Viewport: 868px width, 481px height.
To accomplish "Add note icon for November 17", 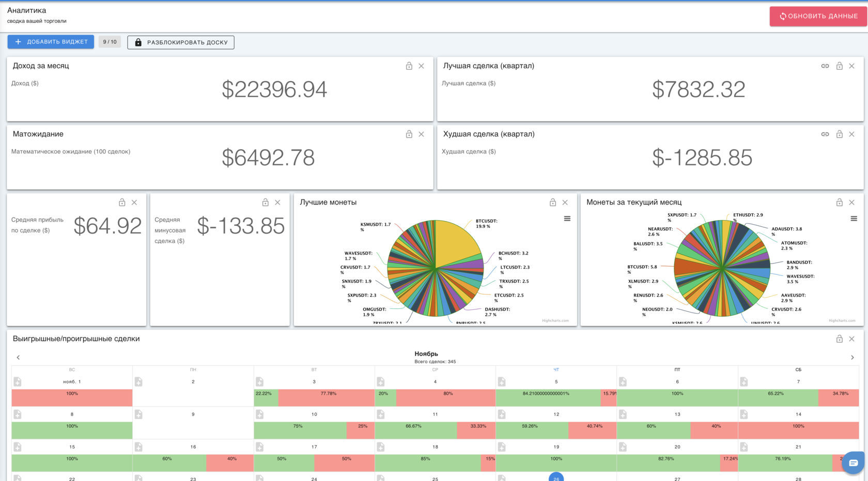I will click(260, 447).
